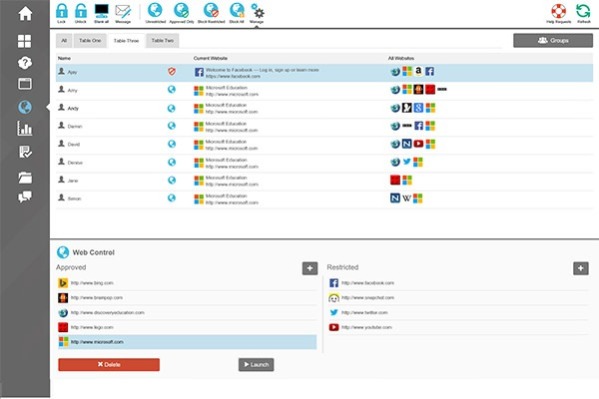The height and width of the screenshot is (399, 599).
Task: Switch to the All tab
Action: 64,41
